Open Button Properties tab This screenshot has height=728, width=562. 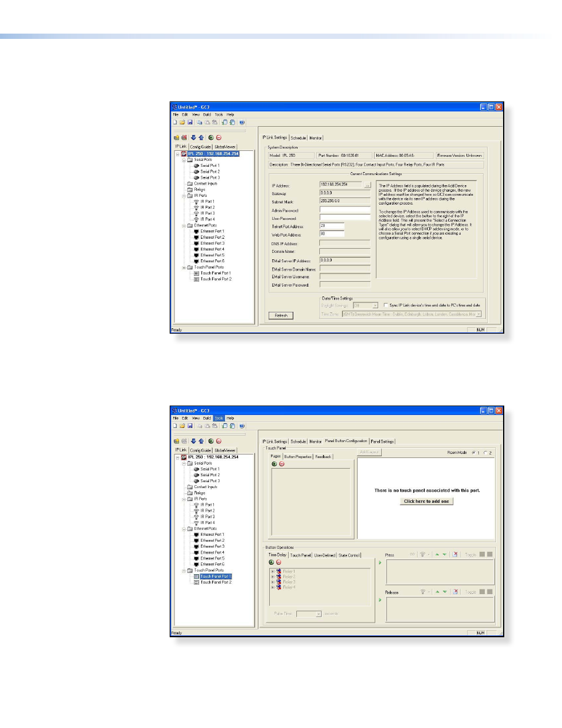coord(297,456)
